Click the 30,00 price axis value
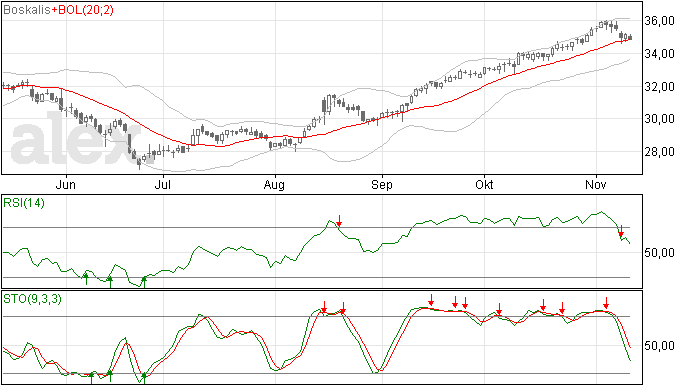690x387 pixels. coord(659,119)
